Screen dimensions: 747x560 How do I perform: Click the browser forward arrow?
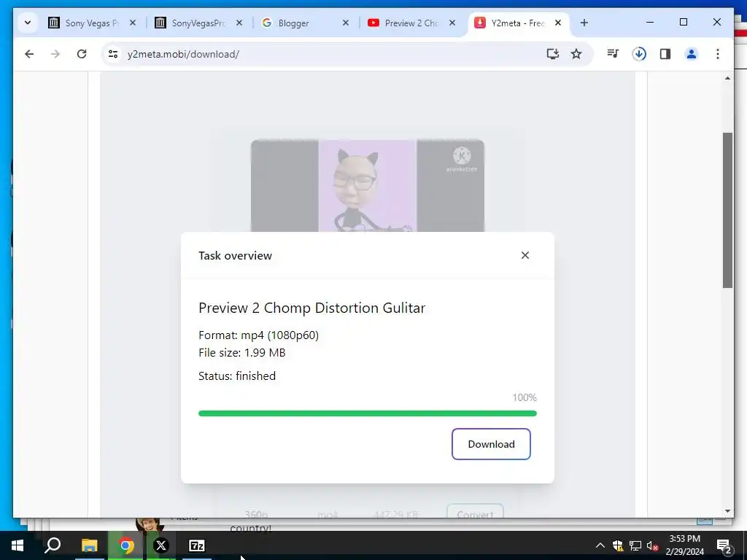click(x=55, y=54)
